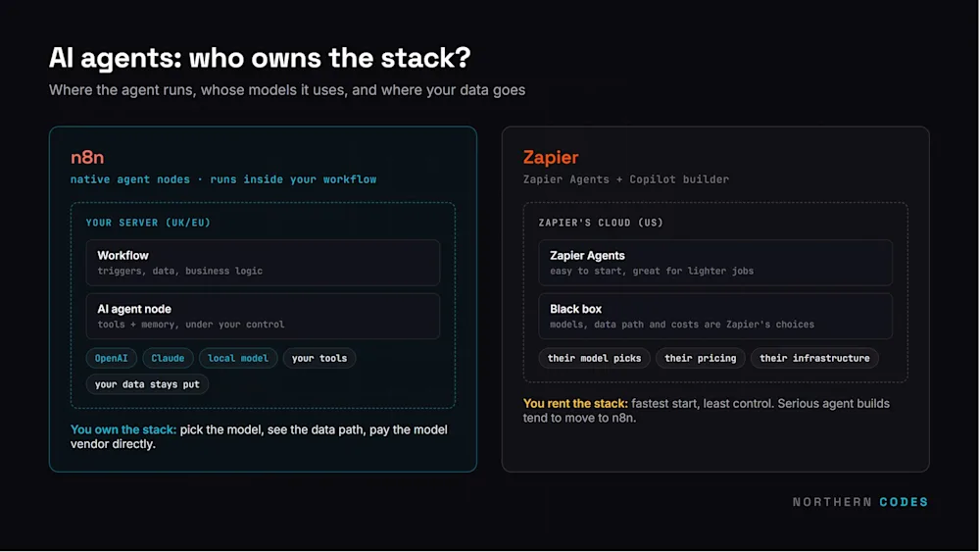
Task: Select the Zapier Agents card
Action: point(715,263)
